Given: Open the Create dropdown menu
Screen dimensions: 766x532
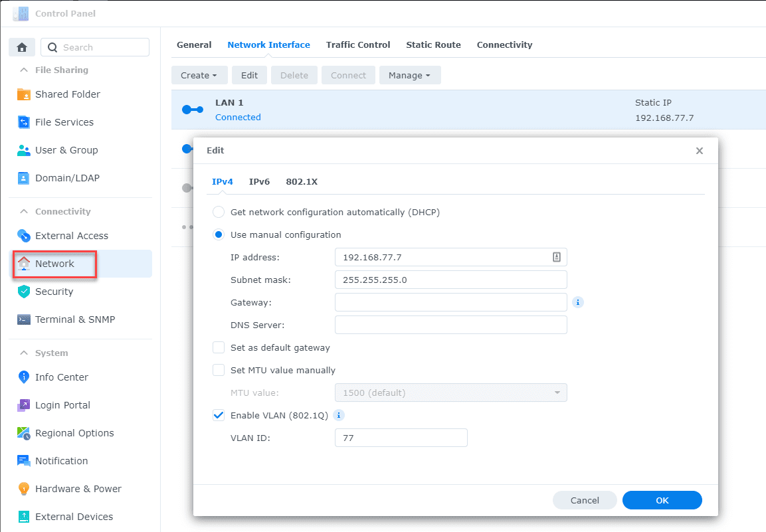Looking at the screenshot, I should (199, 75).
